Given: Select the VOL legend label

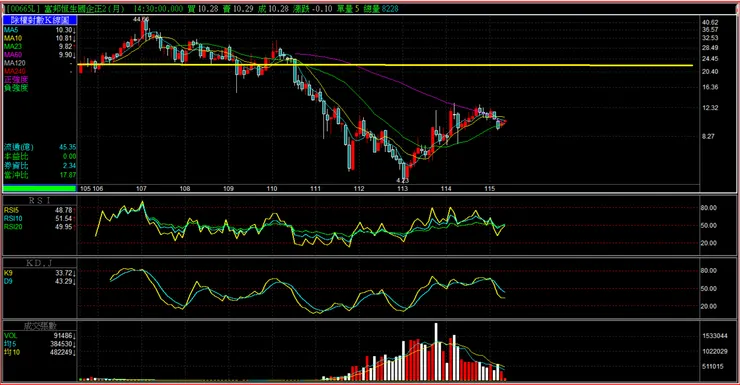Looking at the screenshot, I should (10, 335).
